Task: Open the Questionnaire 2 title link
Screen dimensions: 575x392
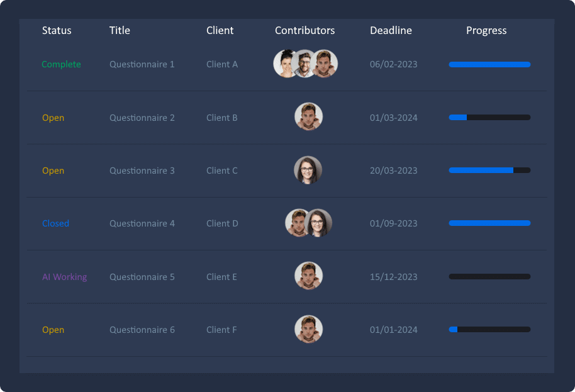Action: tap(142, 118)
